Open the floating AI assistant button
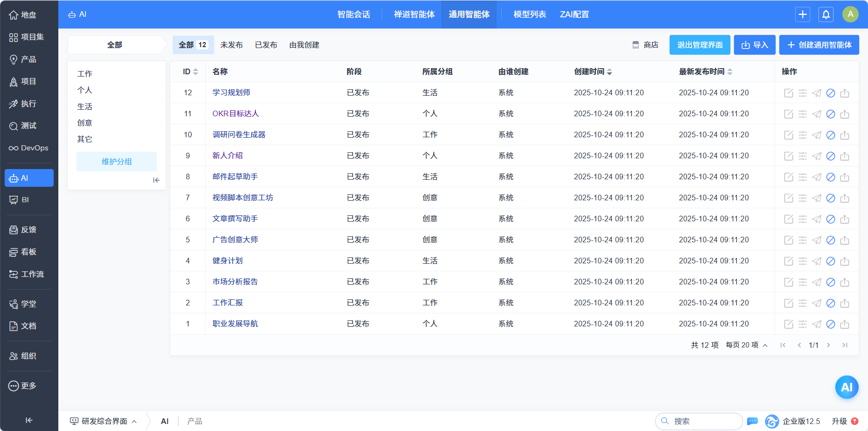The height and width of the screenshot is (431, 868). tap(846, 387)
